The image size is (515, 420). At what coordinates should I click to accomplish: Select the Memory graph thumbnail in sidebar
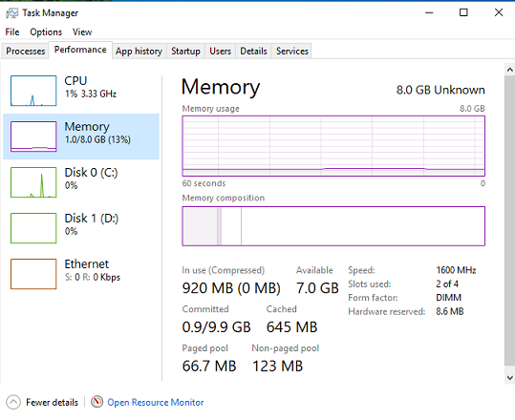coord(33,136)
